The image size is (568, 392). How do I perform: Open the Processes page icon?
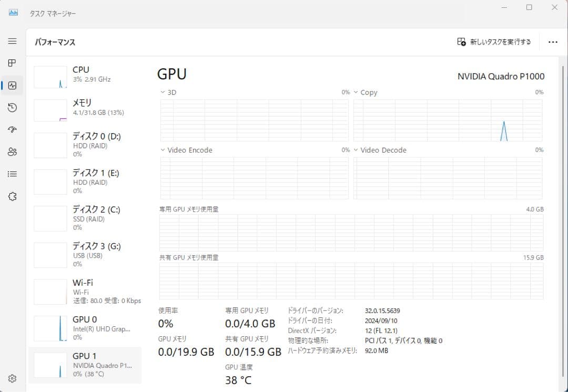(13, 63)
